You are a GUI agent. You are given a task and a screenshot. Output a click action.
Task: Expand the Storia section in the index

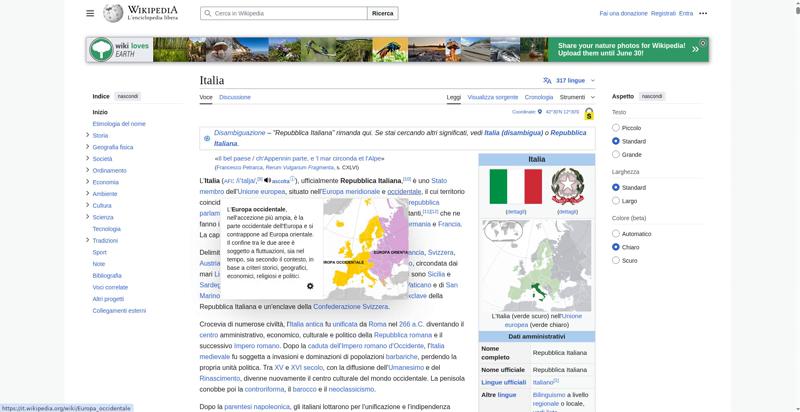(x=88, y=135)
